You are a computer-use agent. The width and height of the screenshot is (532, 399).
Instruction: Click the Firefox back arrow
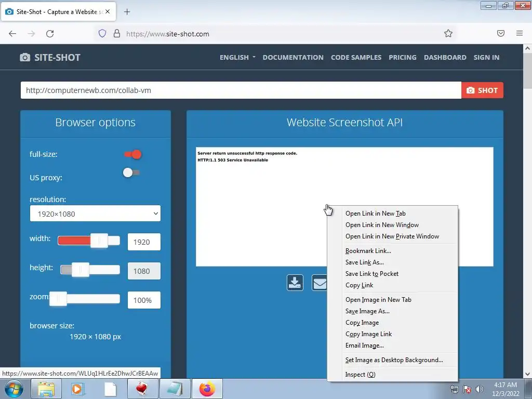click(12, 34)
